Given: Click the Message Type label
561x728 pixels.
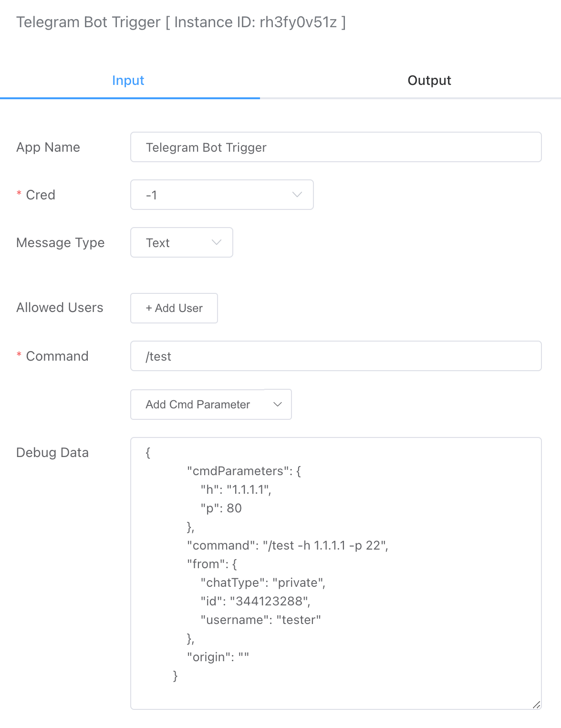Looking at the screenshot, I should tap(60, 243).
